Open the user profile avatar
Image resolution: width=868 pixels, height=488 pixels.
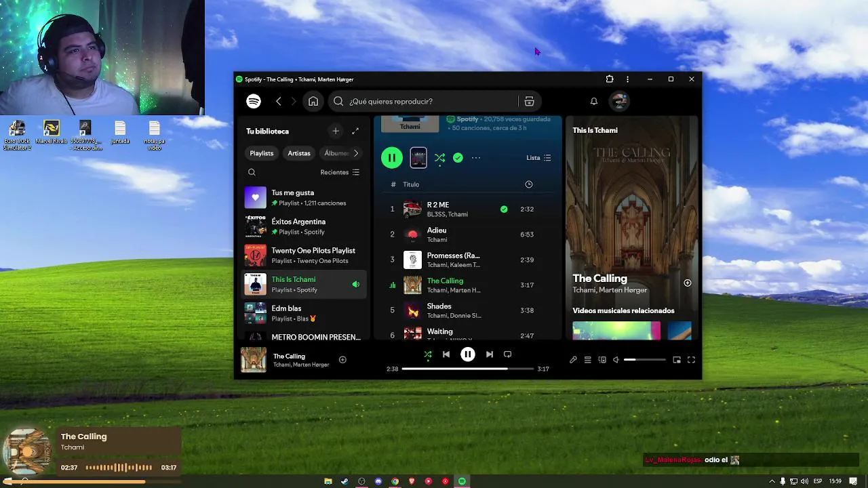click(x=619, y=101)
